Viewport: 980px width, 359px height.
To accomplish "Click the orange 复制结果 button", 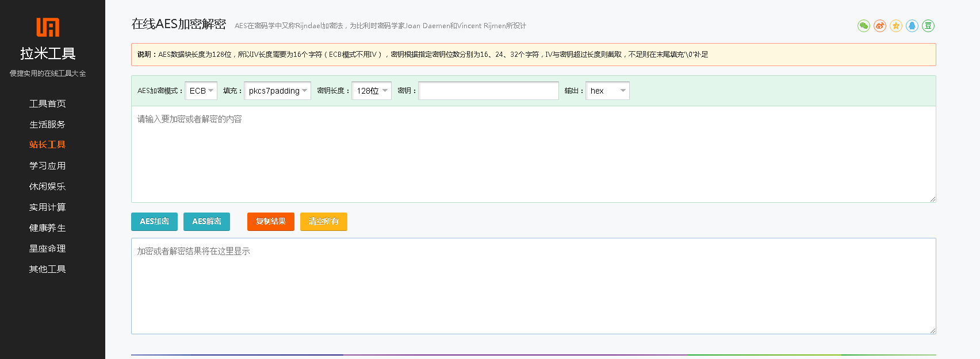I will pos(270,222).
